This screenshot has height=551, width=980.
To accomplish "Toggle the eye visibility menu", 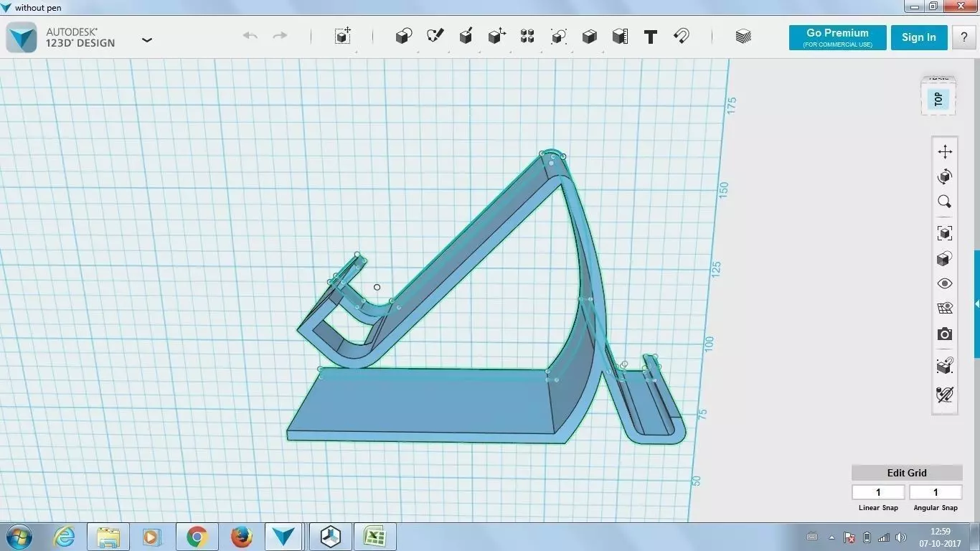I will tap(945, 283).
